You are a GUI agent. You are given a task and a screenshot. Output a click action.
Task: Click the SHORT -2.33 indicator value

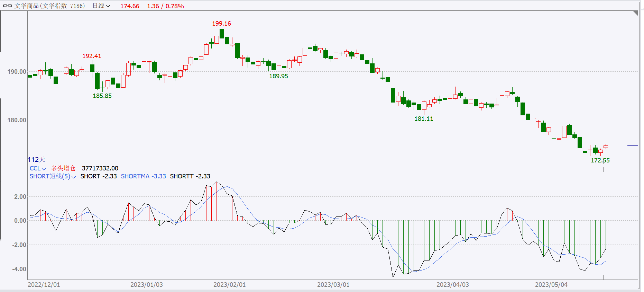pos(99,176)
